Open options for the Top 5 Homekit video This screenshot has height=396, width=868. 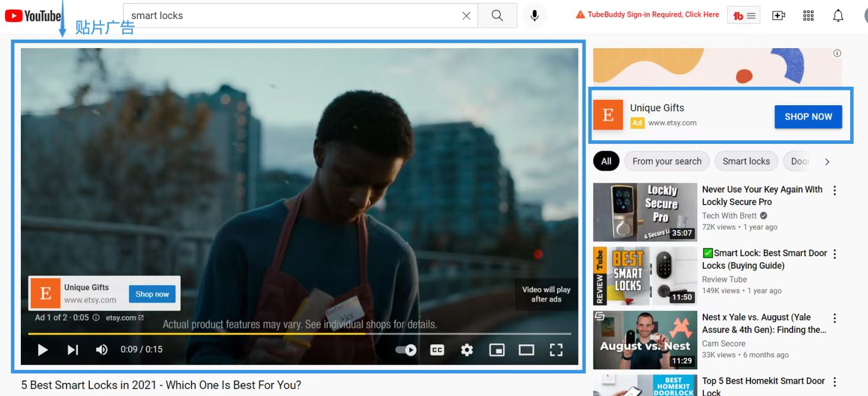click(x=835, y=382)
